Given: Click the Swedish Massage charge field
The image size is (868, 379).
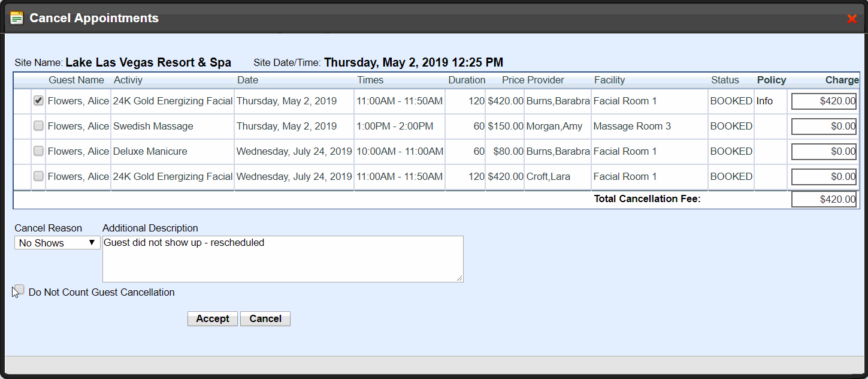Looking at the screenshot, I should (x=824, y=127).
